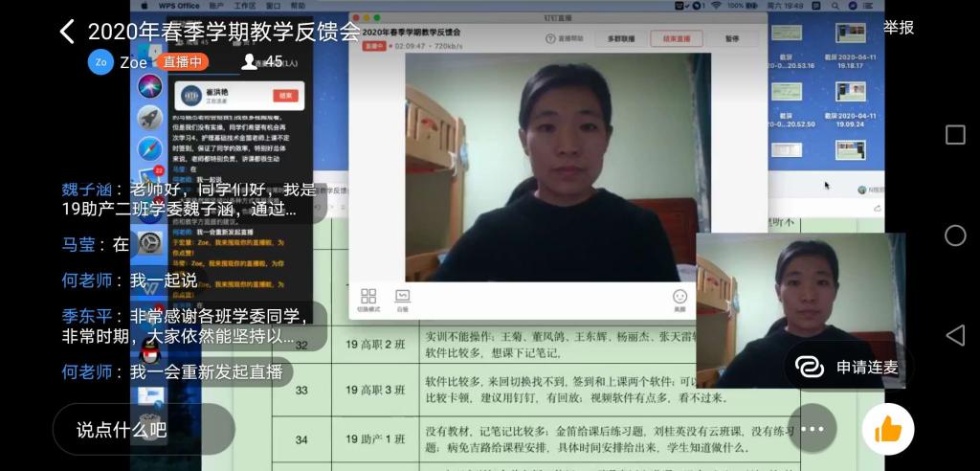
Task: Click the 切换模式 switch mode grid icon
Action: click(x=368, y=298)
